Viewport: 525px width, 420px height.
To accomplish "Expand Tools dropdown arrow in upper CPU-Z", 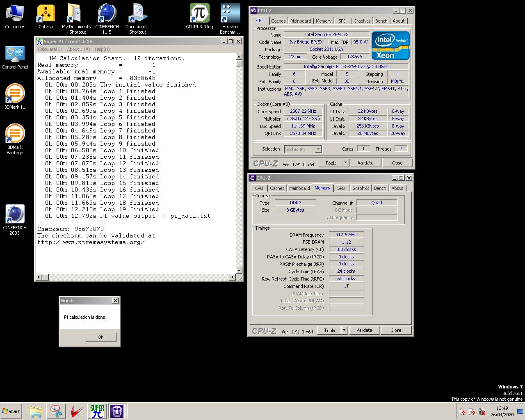I will point(345,163).
